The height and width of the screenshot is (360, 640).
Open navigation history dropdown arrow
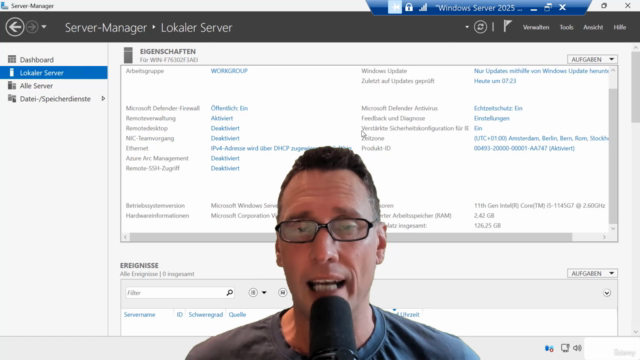pyautogui.click(x=44, y=27)
